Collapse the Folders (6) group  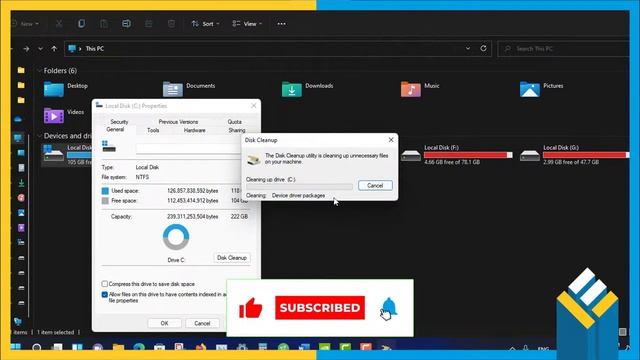[40, 71]
